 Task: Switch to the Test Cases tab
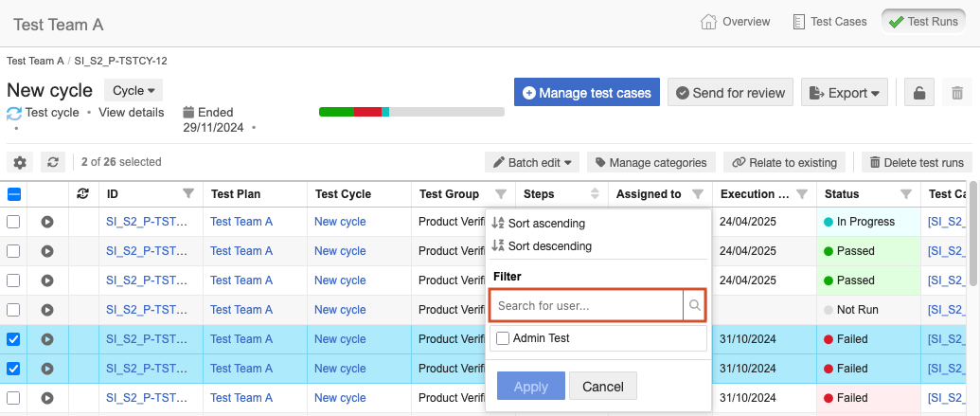click(x=829, y=21)
